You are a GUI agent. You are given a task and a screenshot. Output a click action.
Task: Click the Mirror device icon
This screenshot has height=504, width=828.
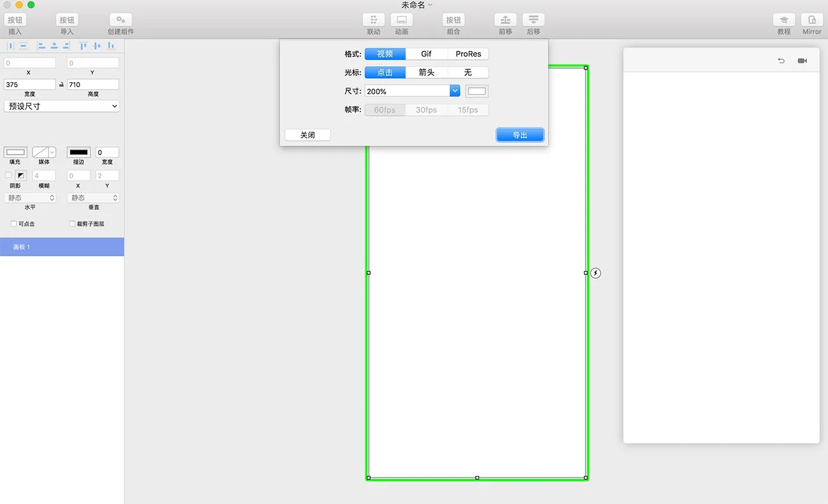click(x=811, y=20)
